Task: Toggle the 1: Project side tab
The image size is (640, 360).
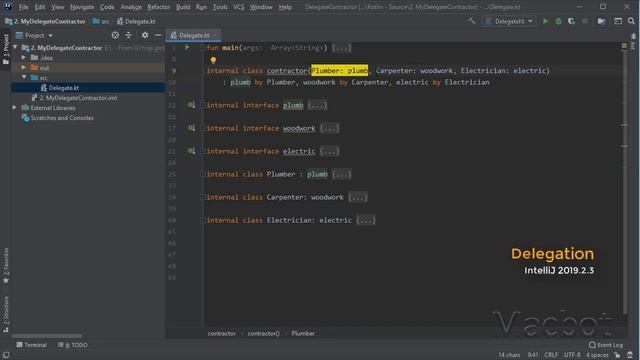Action: point(6,49)
